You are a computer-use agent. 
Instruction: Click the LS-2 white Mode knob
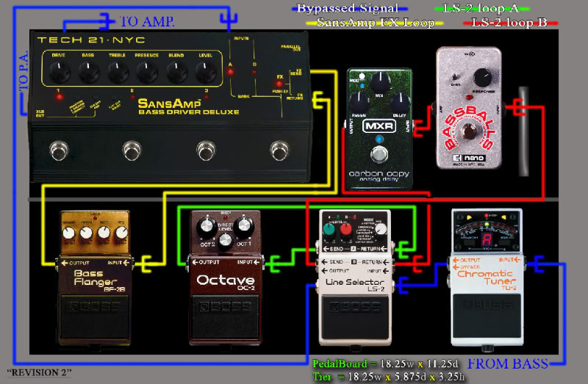[381, 229]
